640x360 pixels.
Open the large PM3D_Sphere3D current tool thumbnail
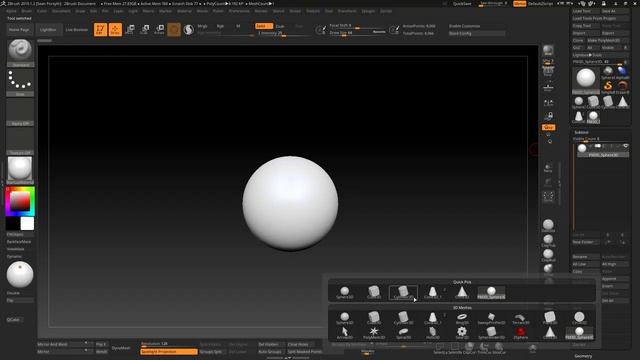(x=586, y=80)
